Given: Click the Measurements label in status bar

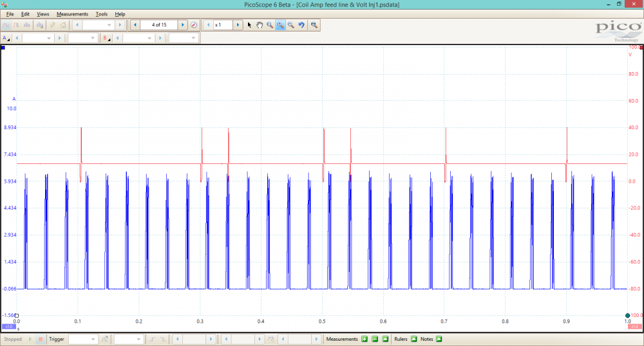Looking at the screenshot, I should click(x=342, y=339).
